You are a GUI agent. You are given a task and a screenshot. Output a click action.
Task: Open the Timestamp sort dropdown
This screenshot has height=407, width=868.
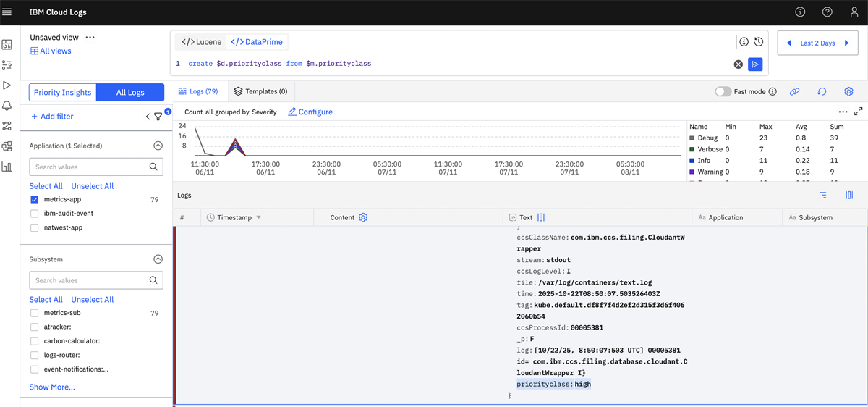tap(259, 218)
